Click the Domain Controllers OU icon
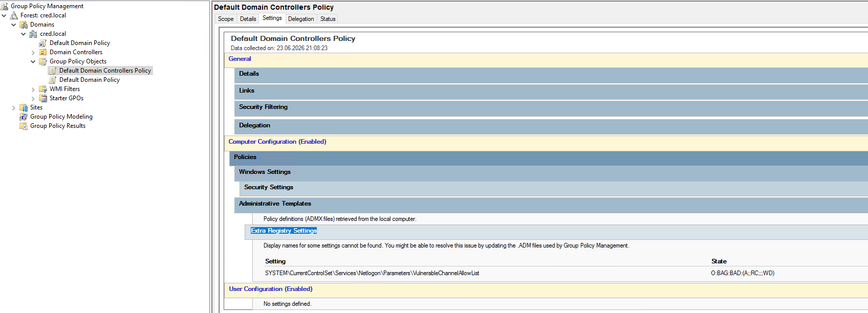Screen dimensions: 868x313 coord(43,52)
